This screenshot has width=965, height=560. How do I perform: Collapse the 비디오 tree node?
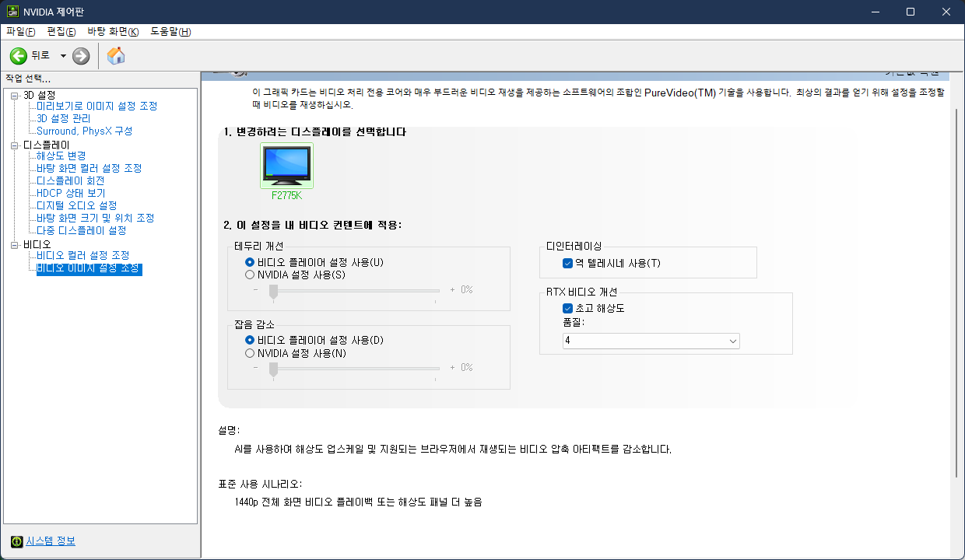click(15, 244)
